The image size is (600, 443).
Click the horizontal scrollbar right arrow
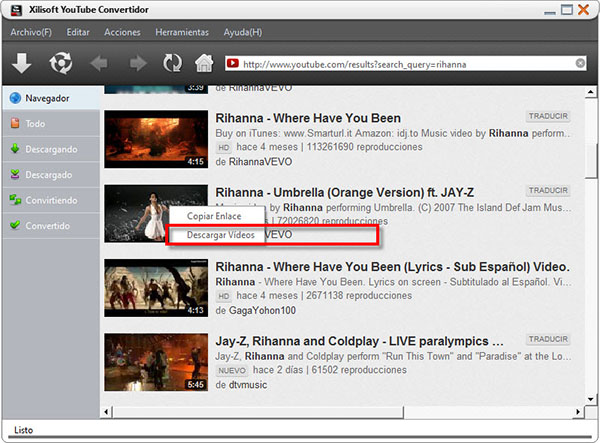(x=578, y=412)
